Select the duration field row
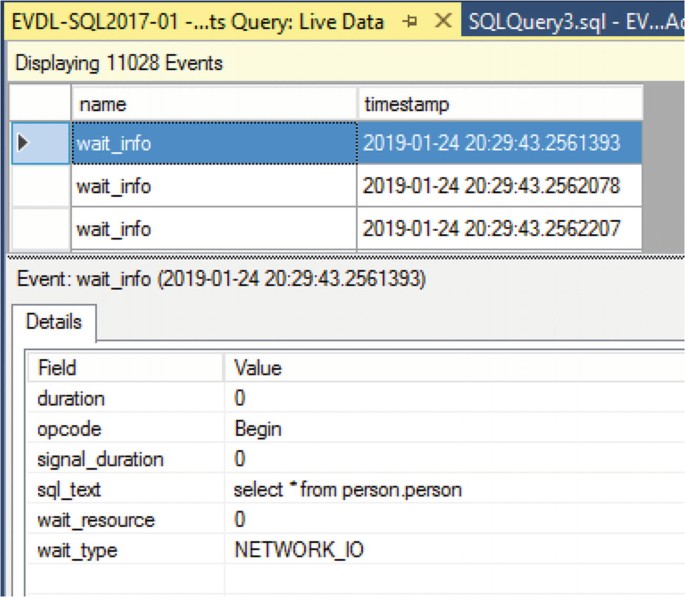Screen dimensions: 685x597 (125, 399)
